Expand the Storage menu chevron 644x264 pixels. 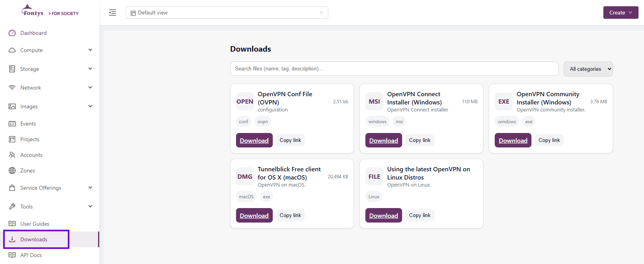[x=90, y=69]
